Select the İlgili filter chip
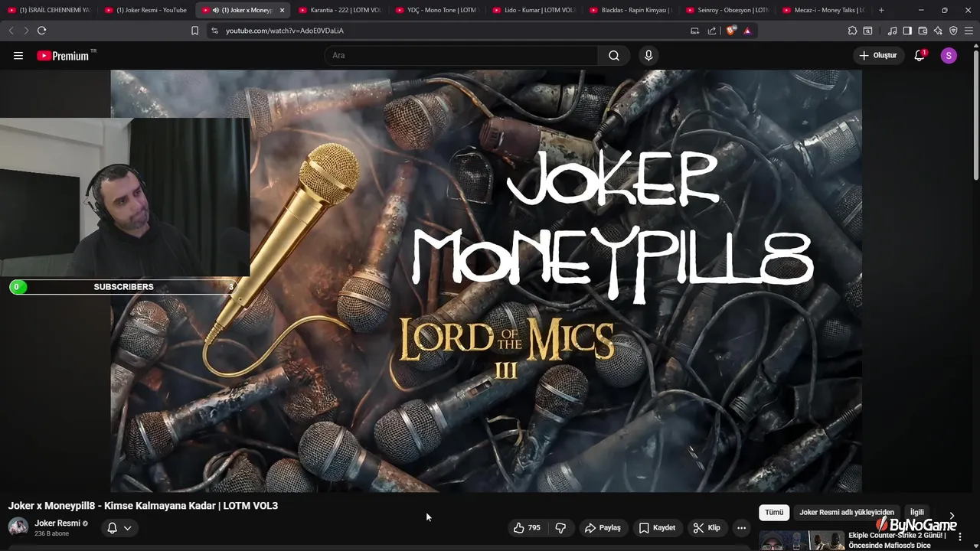980x551 pixels. [916, 512]
